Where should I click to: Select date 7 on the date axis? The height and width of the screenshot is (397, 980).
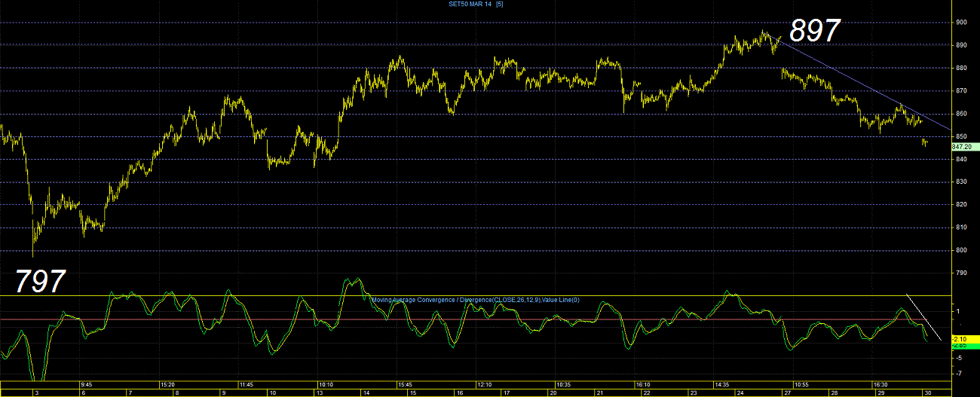(129, 392)
